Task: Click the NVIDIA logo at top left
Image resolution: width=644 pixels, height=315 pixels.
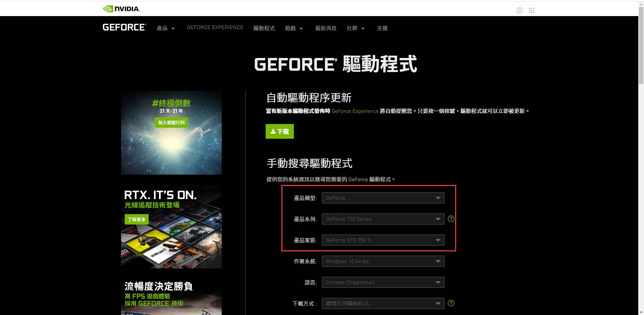Action: click(121, 9)
